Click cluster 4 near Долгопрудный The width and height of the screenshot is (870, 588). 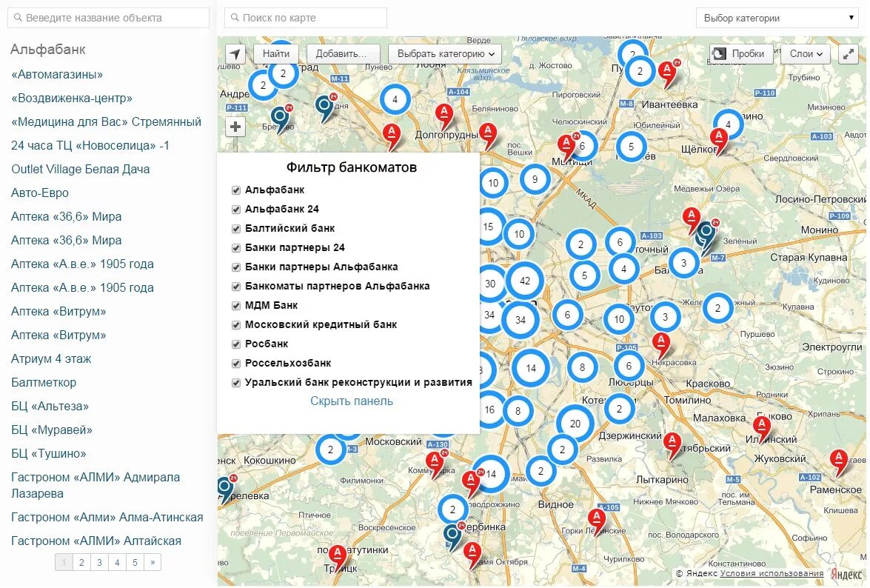(x=395, y=100)
